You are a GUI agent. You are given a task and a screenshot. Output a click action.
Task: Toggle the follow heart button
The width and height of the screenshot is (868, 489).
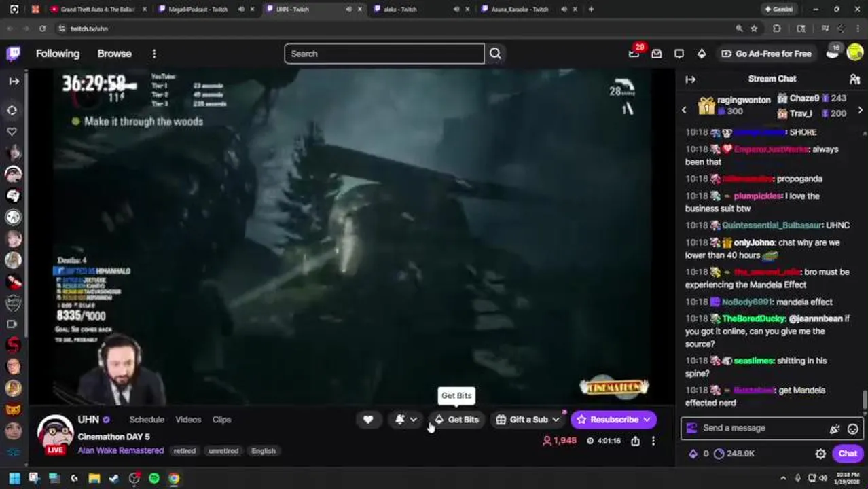tap(368, 420)
